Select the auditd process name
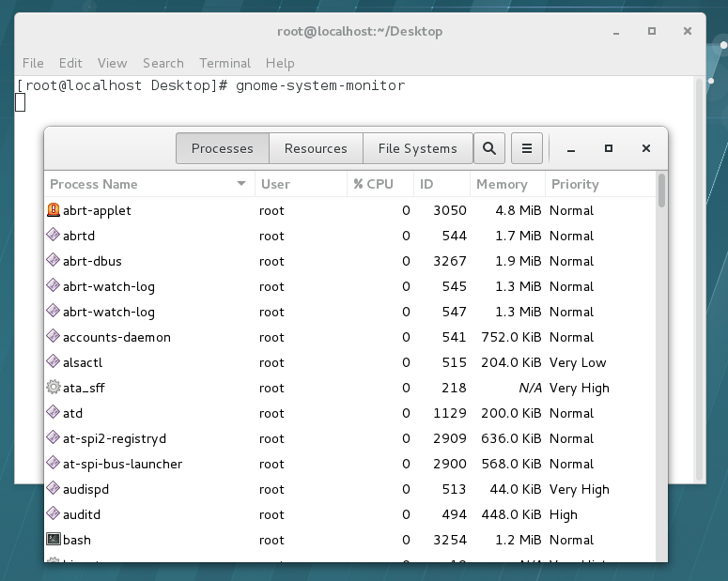 point(81,514)
